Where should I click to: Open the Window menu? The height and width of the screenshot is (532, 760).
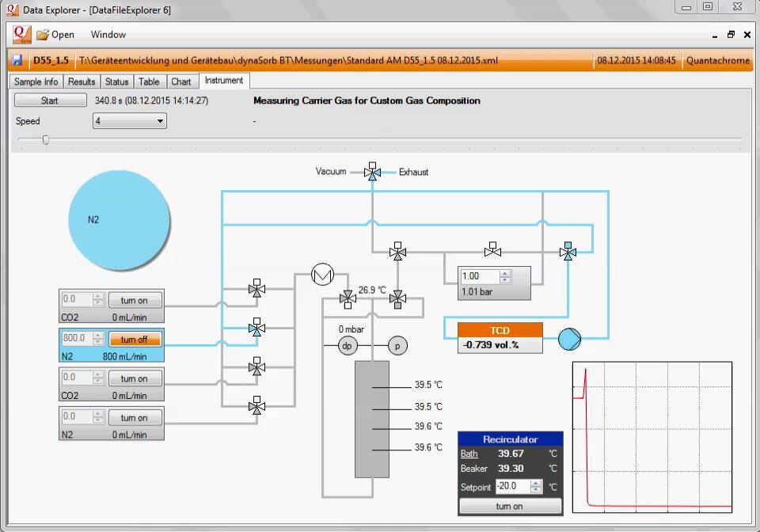click(x=108, y=35)
